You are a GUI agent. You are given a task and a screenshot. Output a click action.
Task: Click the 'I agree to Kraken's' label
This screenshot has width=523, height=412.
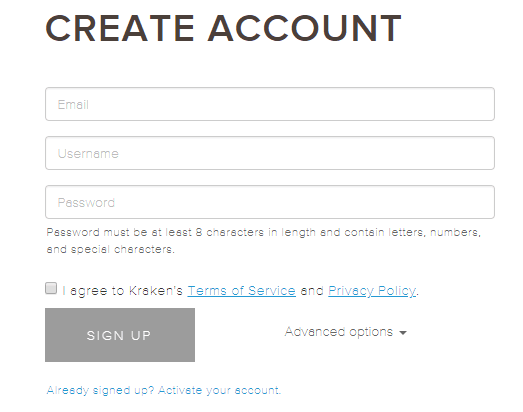click(122, 291)
